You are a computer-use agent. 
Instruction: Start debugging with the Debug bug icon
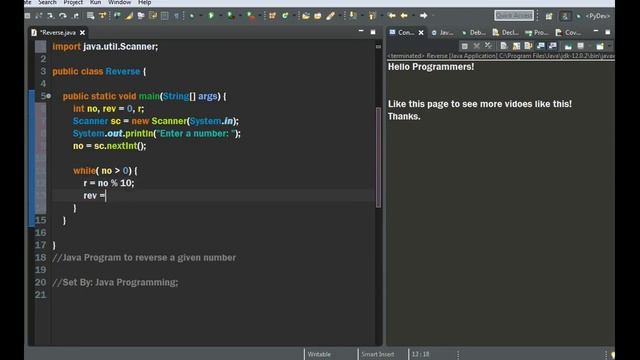click(x=191, y=16)
